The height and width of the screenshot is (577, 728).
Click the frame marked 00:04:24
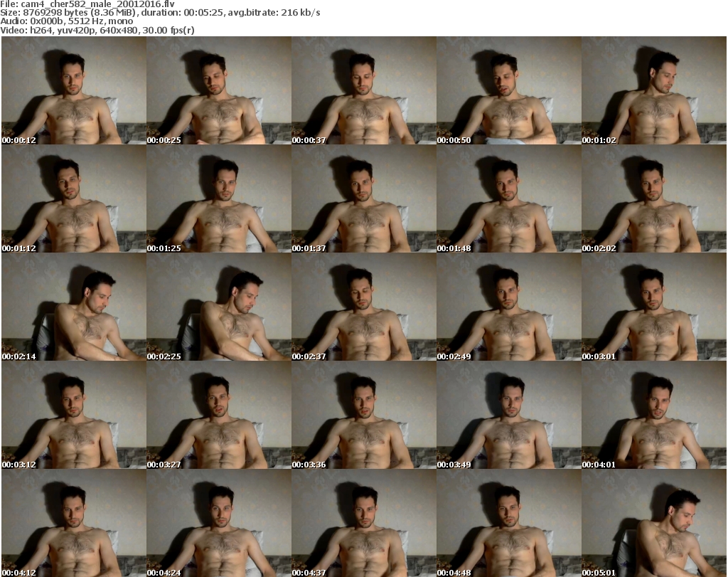point(219,523)
